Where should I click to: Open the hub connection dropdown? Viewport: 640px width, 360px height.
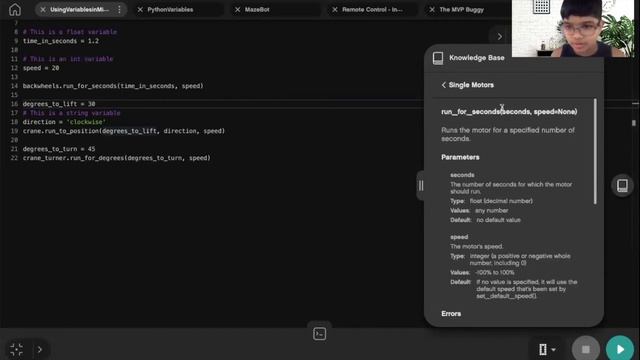pyautogui.click(x=547, y=349)
